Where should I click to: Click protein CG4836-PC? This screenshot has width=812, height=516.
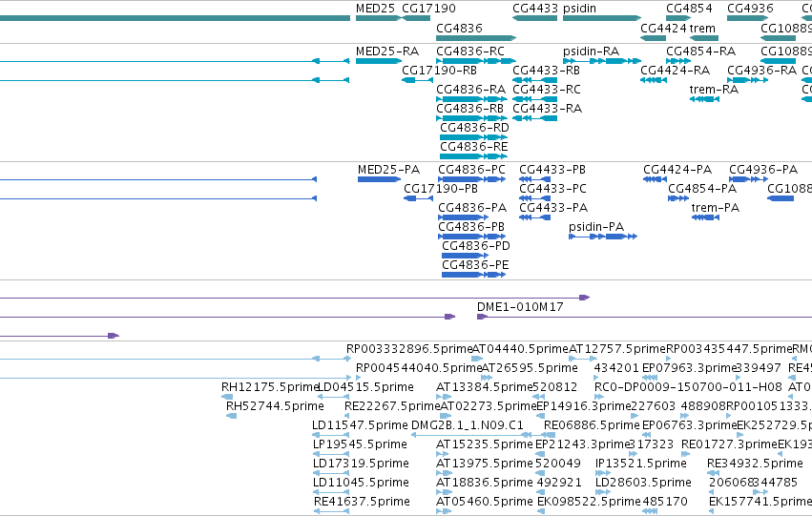[471, 170]
